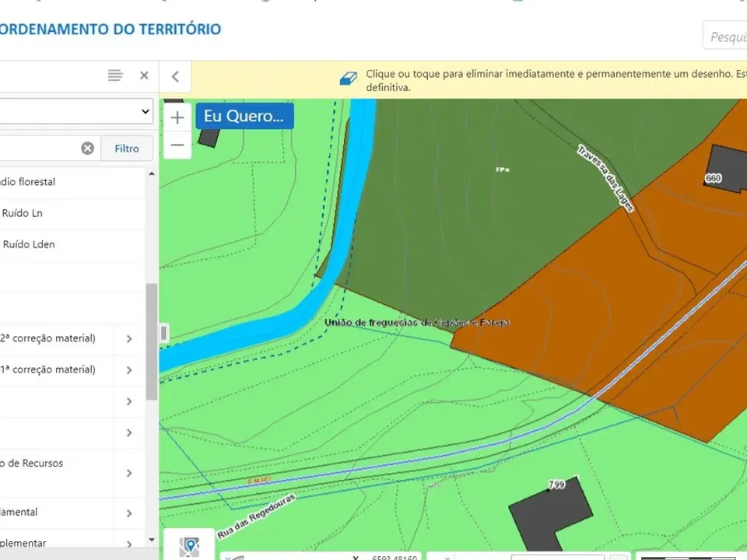Screen dimensions: 747x560
Task: Click the Rua das Regedouras street label
Action: point(256,516)
